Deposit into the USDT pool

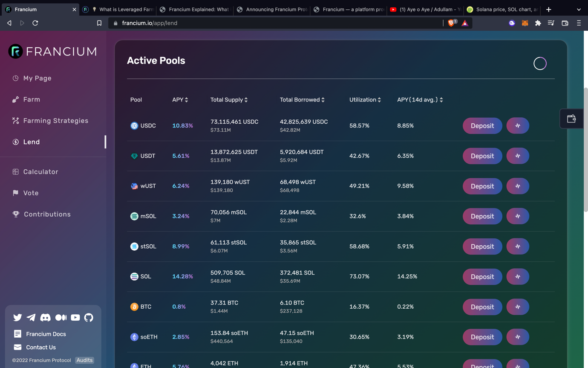click(x=482, y=156)
